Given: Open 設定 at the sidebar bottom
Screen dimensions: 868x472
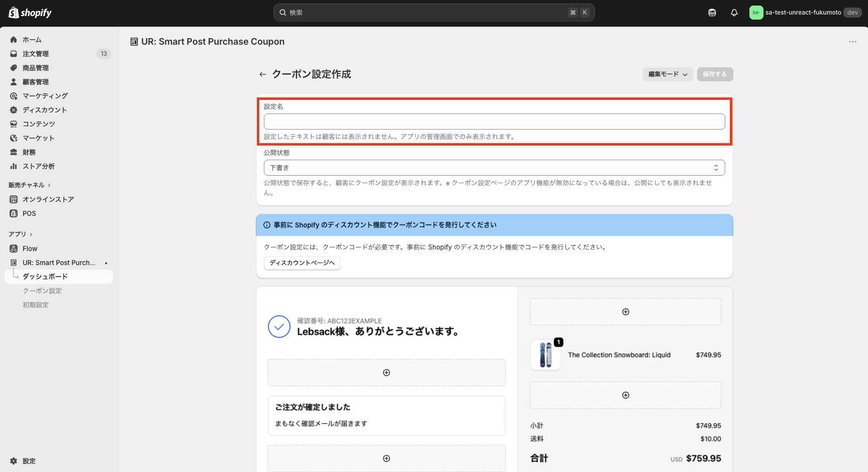Looking at the screenshot, I should (29, 461).
